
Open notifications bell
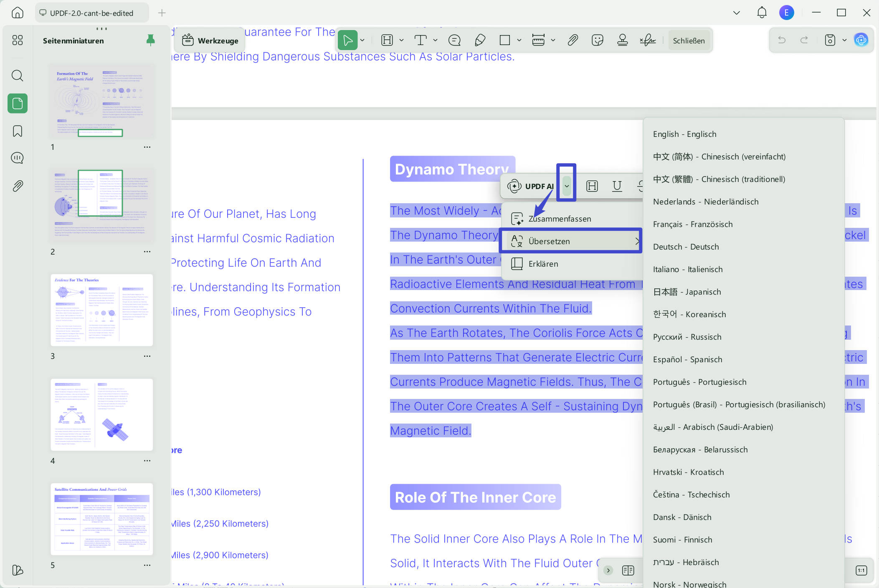click(x=762, y=13)
